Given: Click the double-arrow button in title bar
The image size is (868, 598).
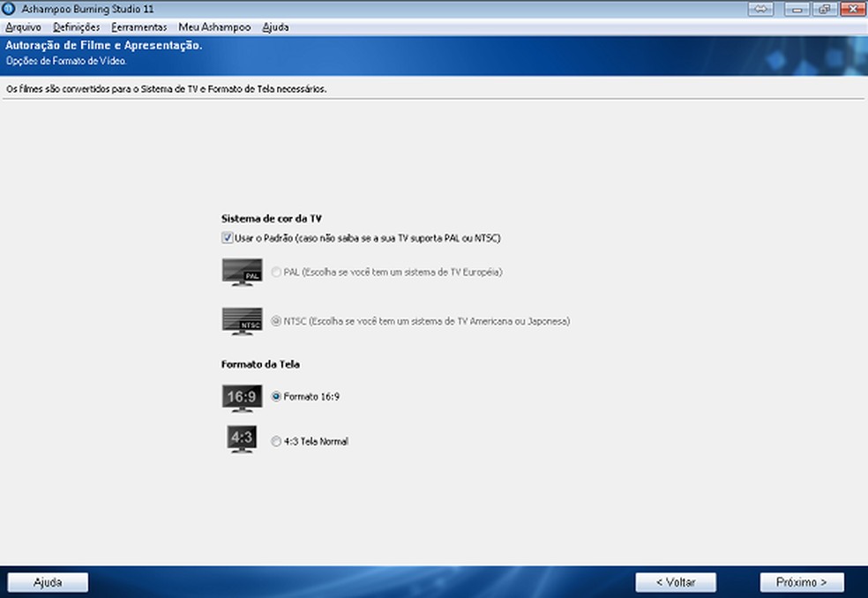Looking at the screenshot, I should (760, 9).
